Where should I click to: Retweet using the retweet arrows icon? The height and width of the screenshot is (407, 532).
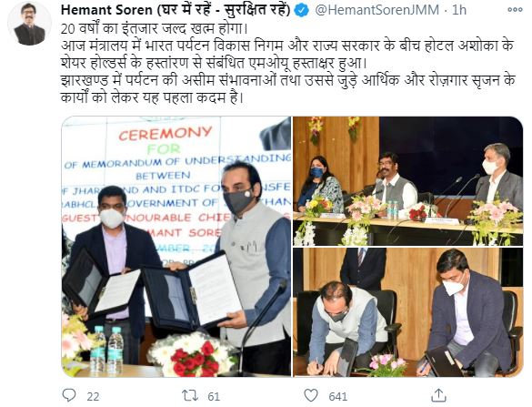click(190, 396)
